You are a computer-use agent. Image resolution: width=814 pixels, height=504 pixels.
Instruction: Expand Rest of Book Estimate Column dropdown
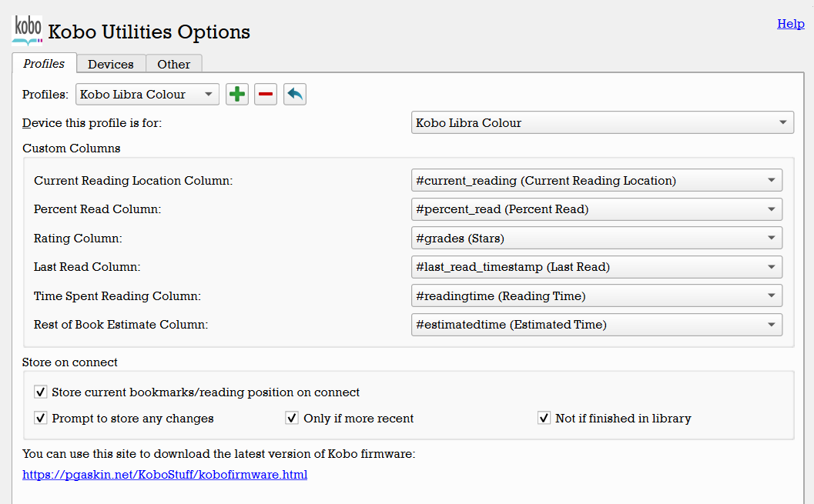point(597,325)
